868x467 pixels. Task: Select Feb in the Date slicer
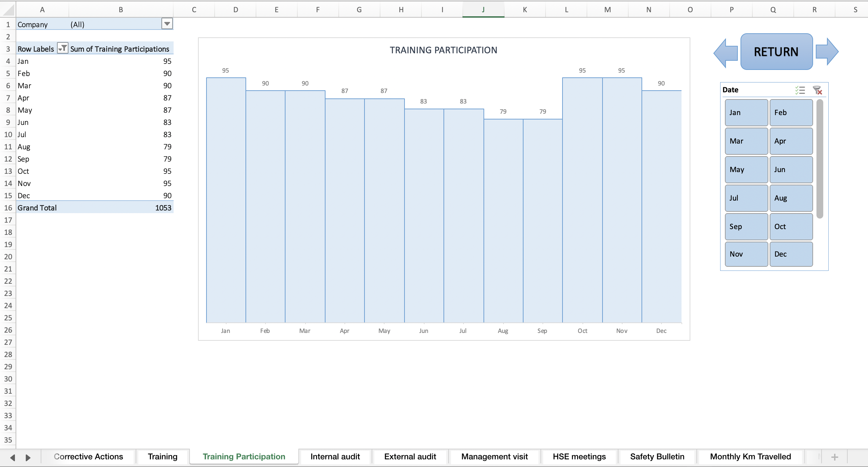(x=791, y=112)
